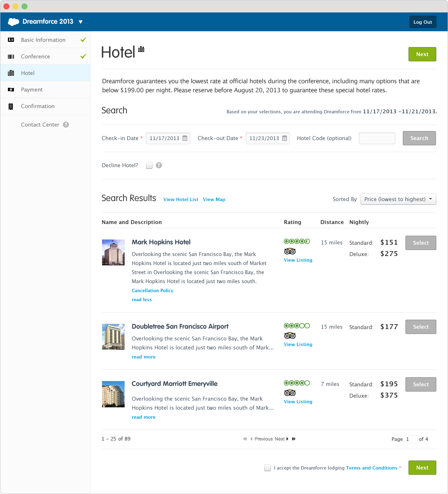448x494 pixels.
Task: Open the Conference step
Action: [x=46, y=56]
